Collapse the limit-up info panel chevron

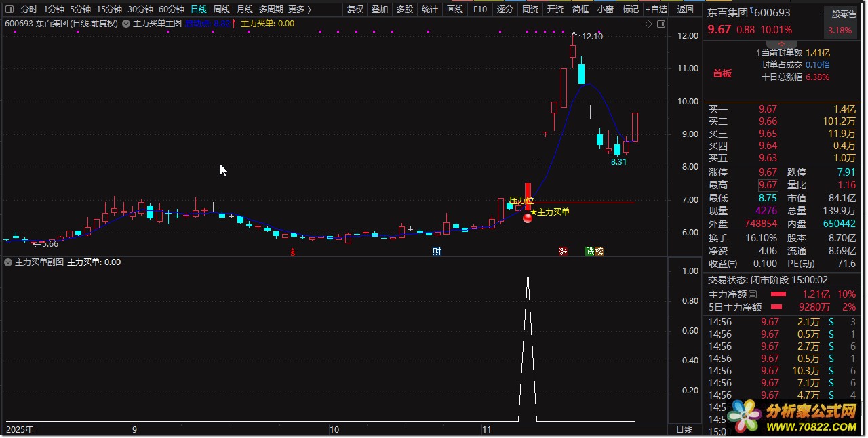point(781,43)
